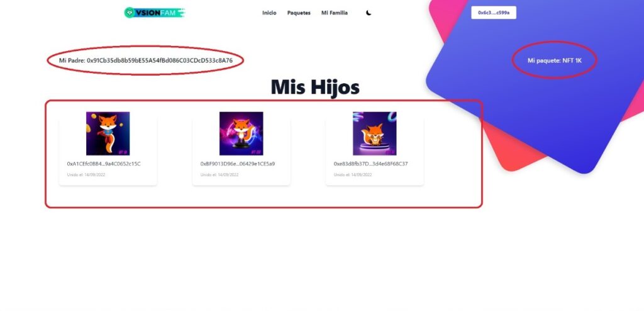Go to Mi Familia page
644x311 pixels.
335,13
